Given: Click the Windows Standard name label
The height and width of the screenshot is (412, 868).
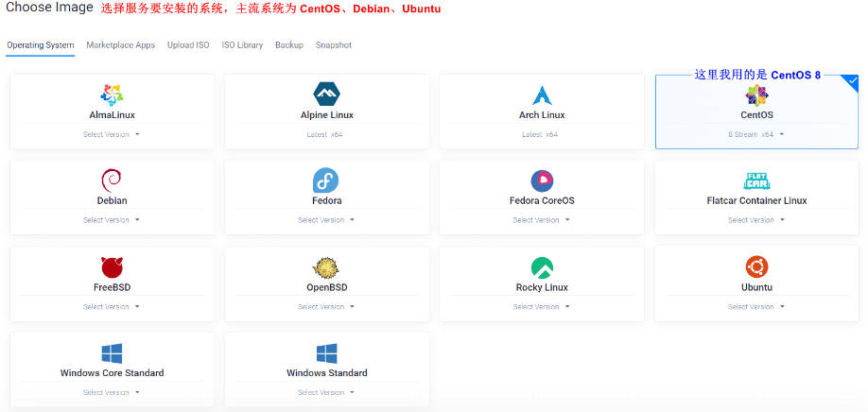Looking at the screenshot, I should 326,373.
